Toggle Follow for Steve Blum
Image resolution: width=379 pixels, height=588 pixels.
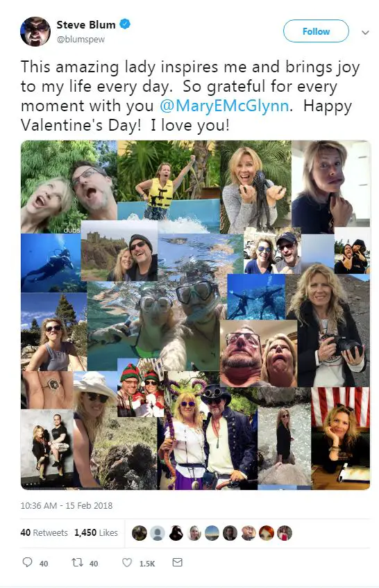point(316,31)
